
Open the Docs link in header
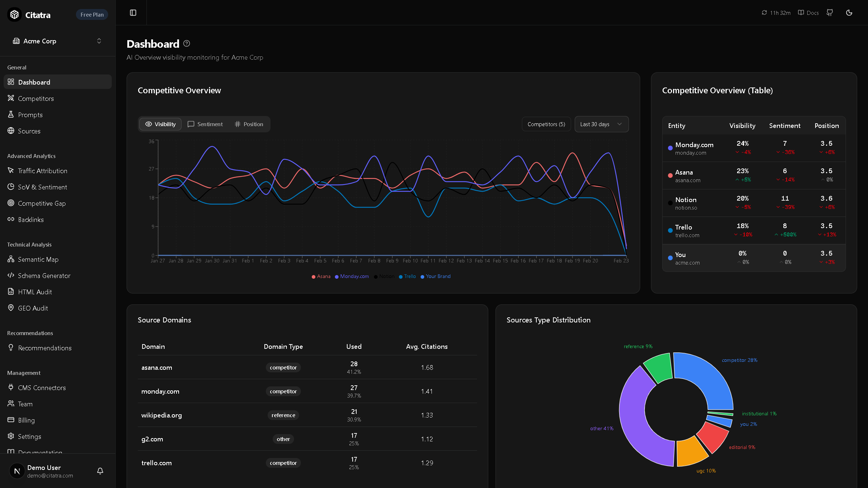[x=809, y=13]
